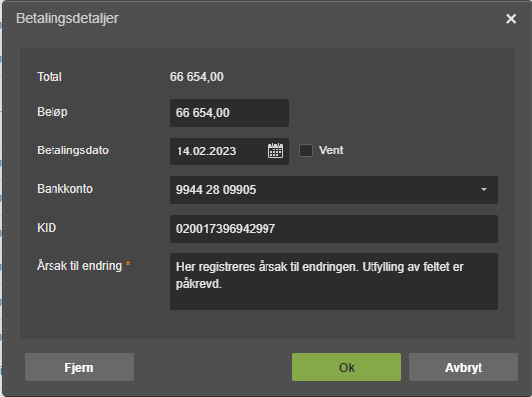Cancel using the Avbryt button

pos(464,367)
